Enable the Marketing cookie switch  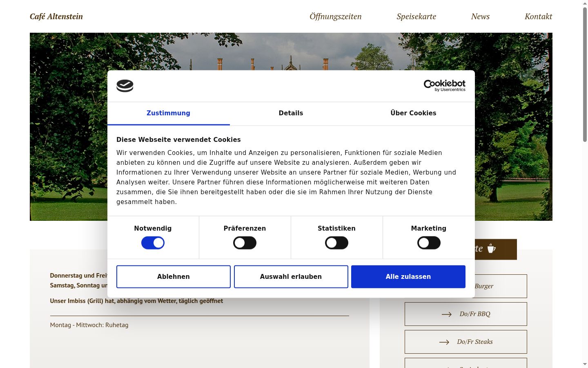click(x=429, y=243)
